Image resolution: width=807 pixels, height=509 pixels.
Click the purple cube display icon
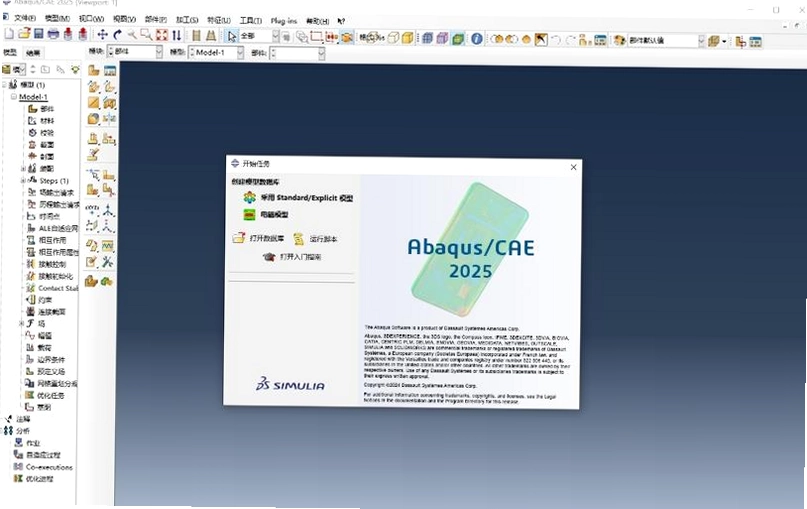pyautogui.click(x=442, y=38)
